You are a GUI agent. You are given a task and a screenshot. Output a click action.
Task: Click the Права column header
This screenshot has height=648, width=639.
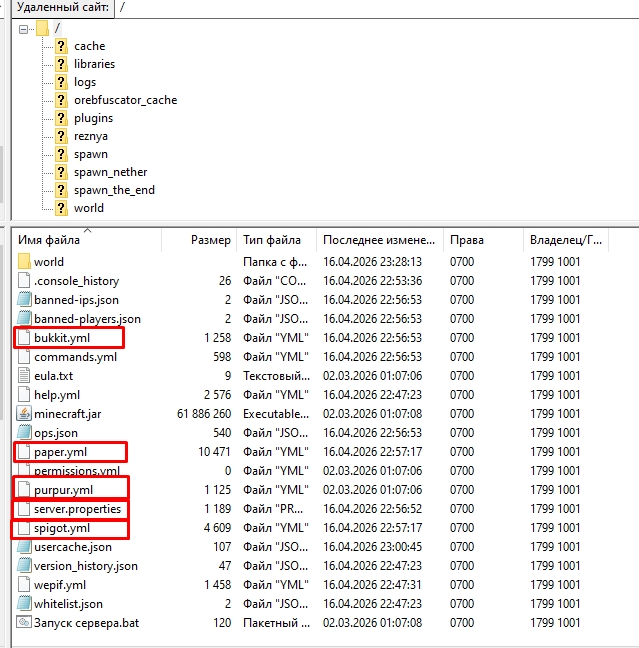click(466, 240)
